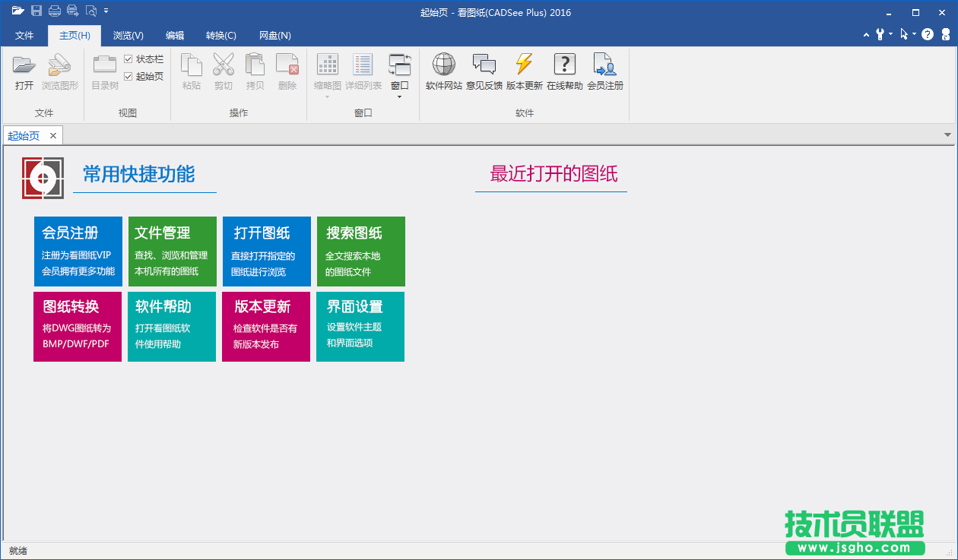
Task: Switch to the 浏览(V) ribbon tab
Action: tap(128, 36)
